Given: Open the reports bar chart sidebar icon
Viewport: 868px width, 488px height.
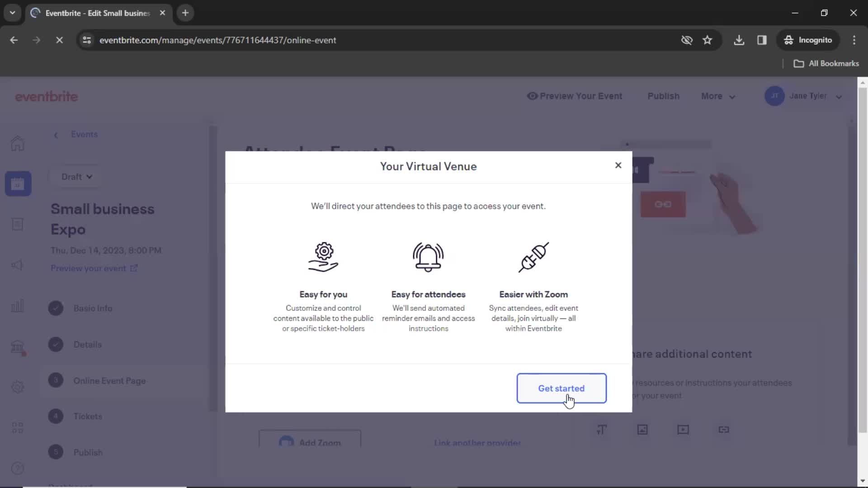Looking at the screenshot, I should (x=18, y=305).
